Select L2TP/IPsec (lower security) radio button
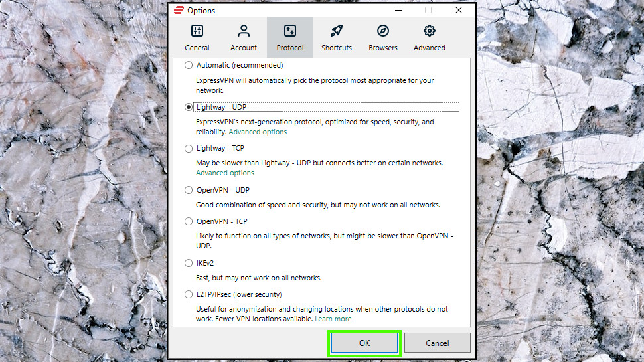This screenshot has width=644, height=362. pyautogui.click(x=189, y=295)
